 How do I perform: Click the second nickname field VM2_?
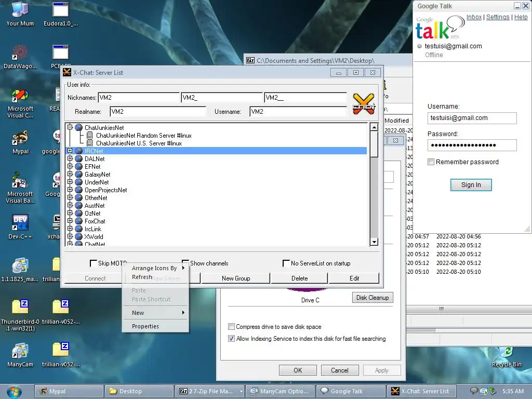coord(222,98)
